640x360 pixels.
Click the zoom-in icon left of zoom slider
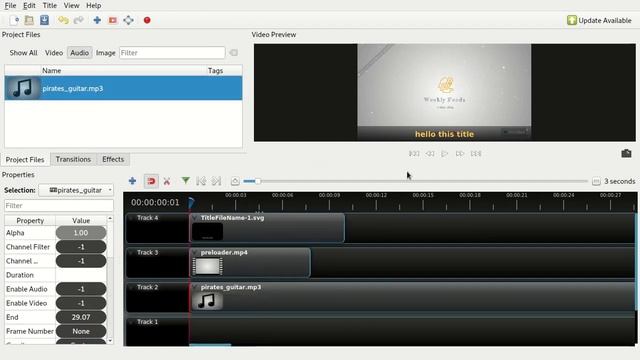pos(235,181)
